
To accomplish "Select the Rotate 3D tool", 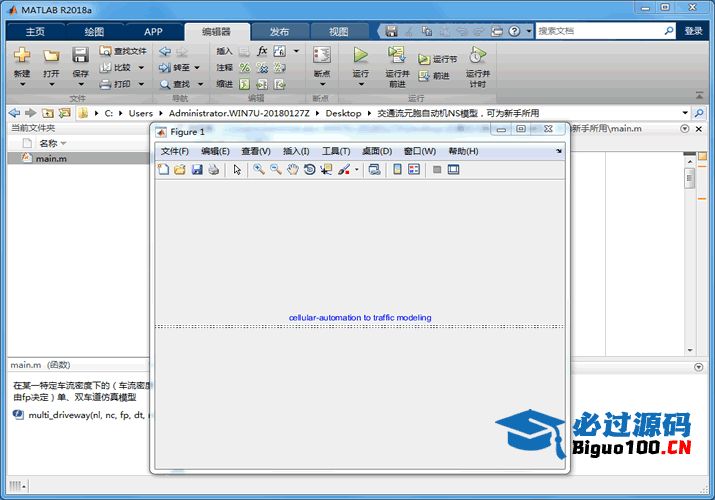I will pos(309,170).
